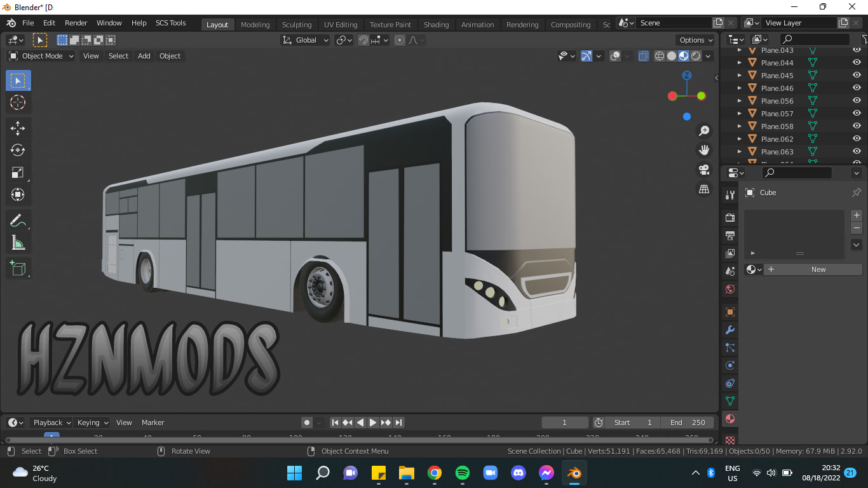This screenshot has width=868, height=488.
Task: Jump to the timeline end button
Action: pyautogui.click(x=398, y=423)
